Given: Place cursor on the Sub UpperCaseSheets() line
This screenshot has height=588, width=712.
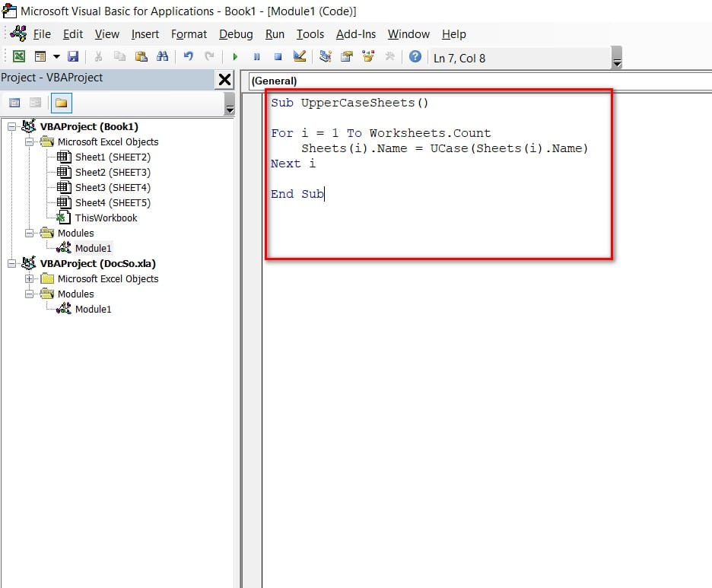Looking at the screenshot, I should (x=349, y=103).
